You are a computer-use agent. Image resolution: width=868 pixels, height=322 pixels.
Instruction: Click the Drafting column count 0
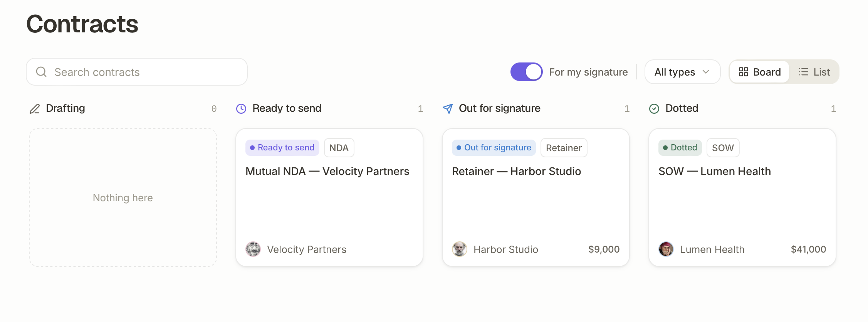[214, 109]
